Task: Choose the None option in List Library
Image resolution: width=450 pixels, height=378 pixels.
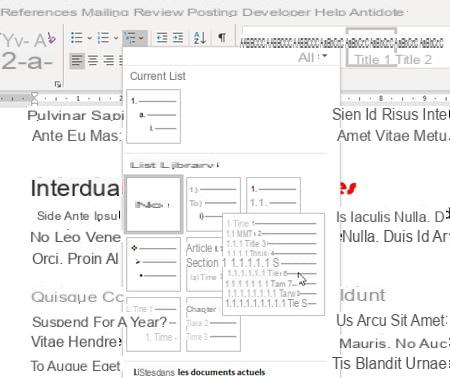Action: 154,204
